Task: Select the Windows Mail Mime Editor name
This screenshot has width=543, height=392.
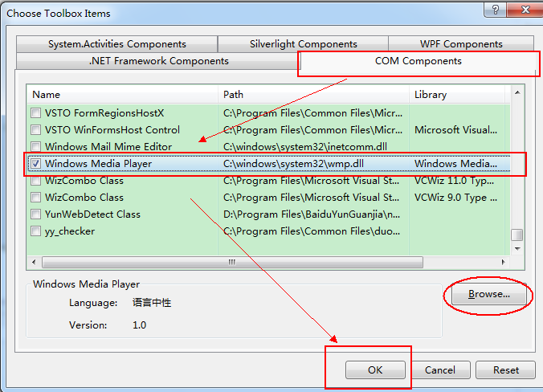Action: pyautogui.click(x=108, y=147)
